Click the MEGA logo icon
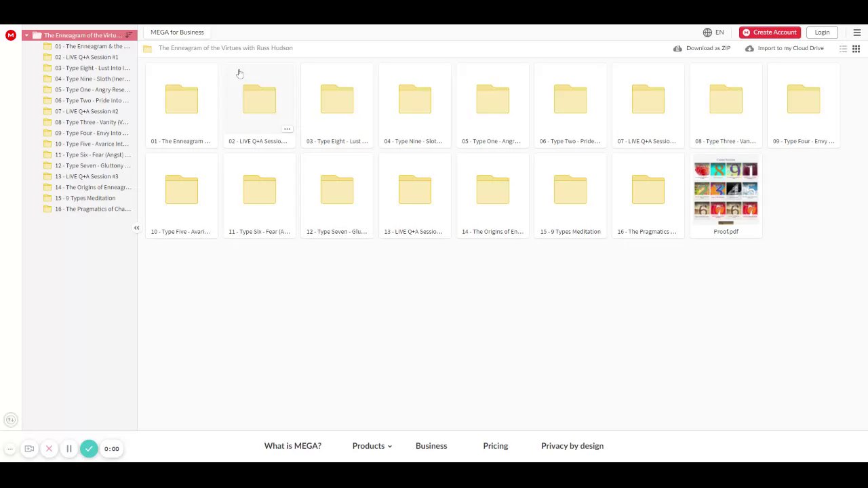The height and width of the screenshot is (488, 868). 11,35
